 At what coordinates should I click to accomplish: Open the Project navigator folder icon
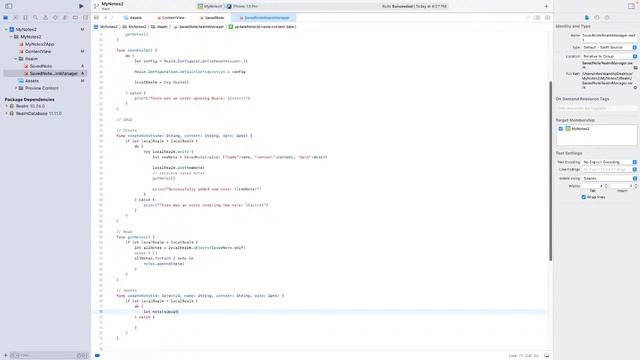point(5,18)
